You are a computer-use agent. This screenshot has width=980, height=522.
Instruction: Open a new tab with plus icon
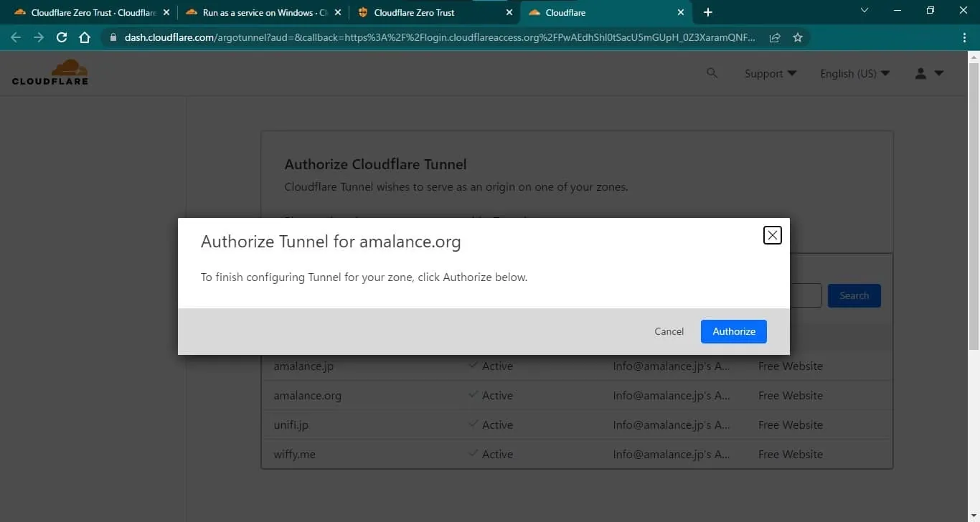click(x=708, y=12)
